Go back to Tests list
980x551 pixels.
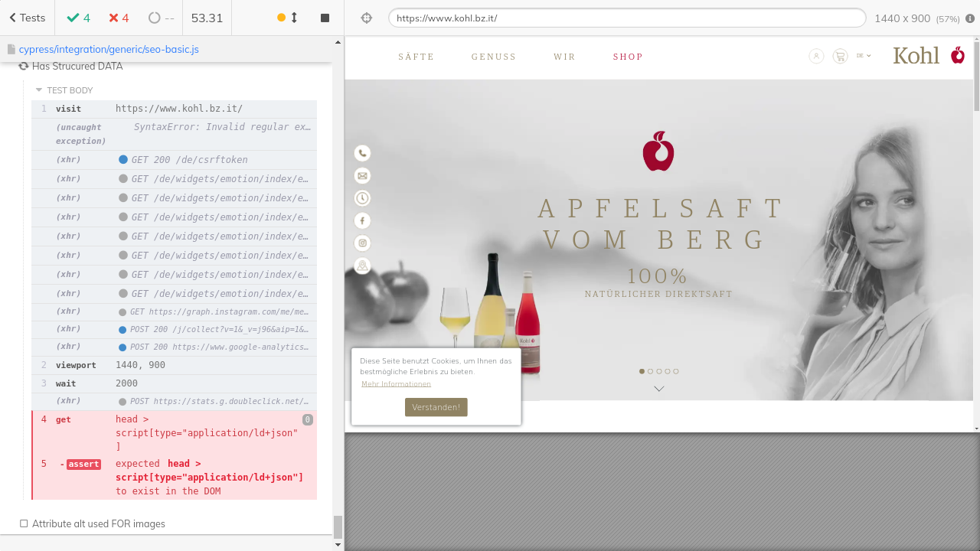[27, 18]
